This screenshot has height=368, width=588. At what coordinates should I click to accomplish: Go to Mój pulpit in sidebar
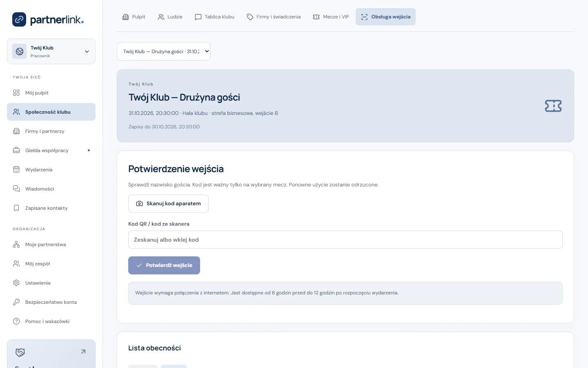51,93
